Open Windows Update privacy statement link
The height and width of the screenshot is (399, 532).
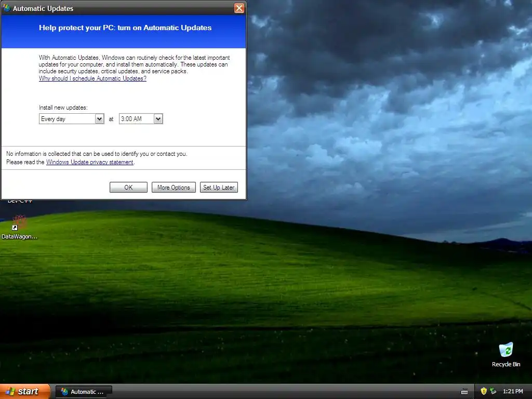(89, 162)
